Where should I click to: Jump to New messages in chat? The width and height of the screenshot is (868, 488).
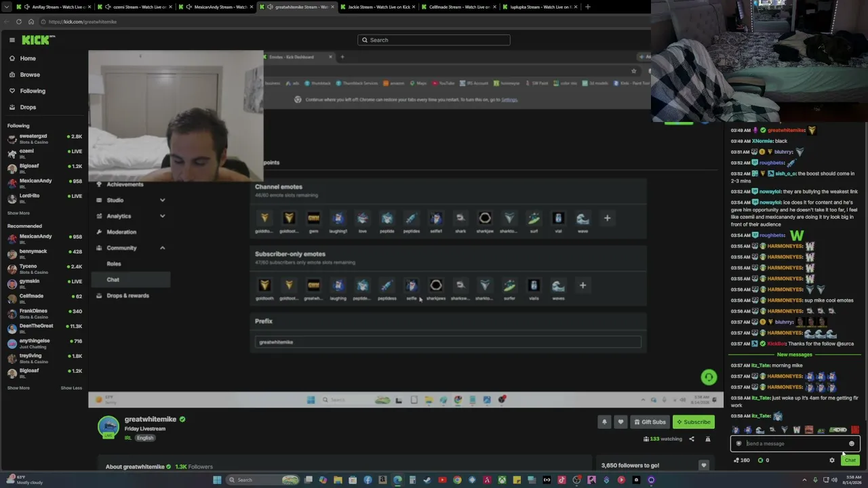794,354
